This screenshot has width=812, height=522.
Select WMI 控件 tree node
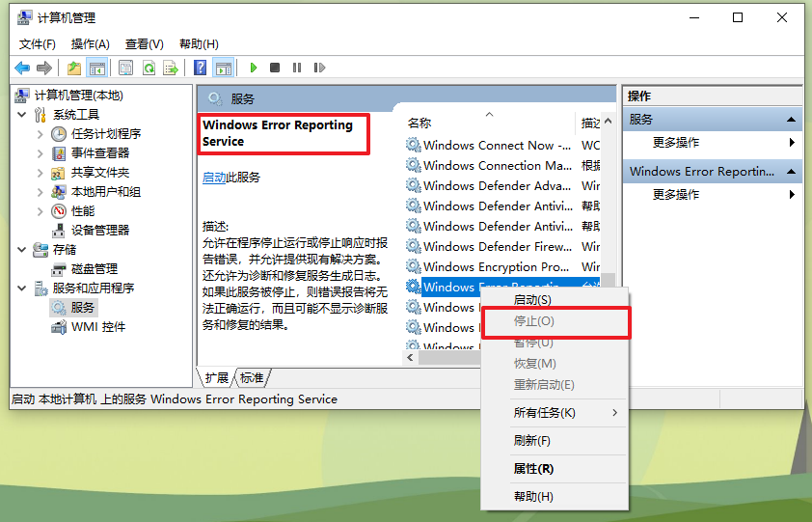coord(97,326)
